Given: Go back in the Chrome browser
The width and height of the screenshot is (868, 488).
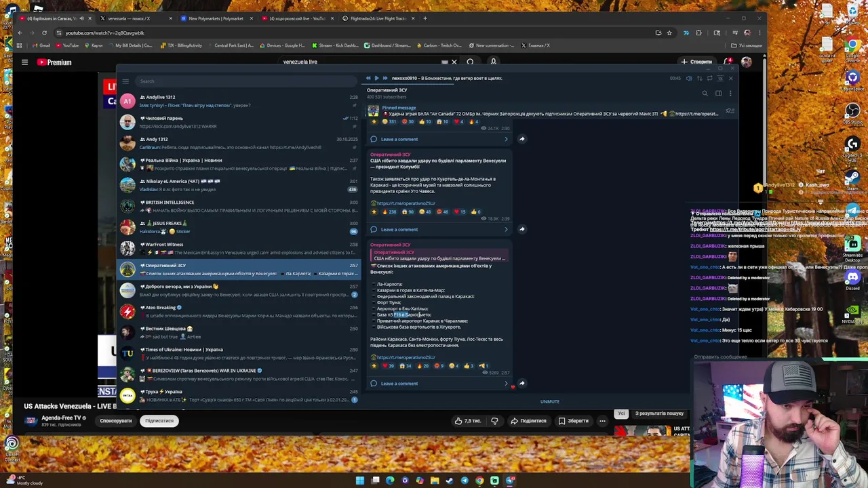Looking at the screenshot, I should coord(20,33).
